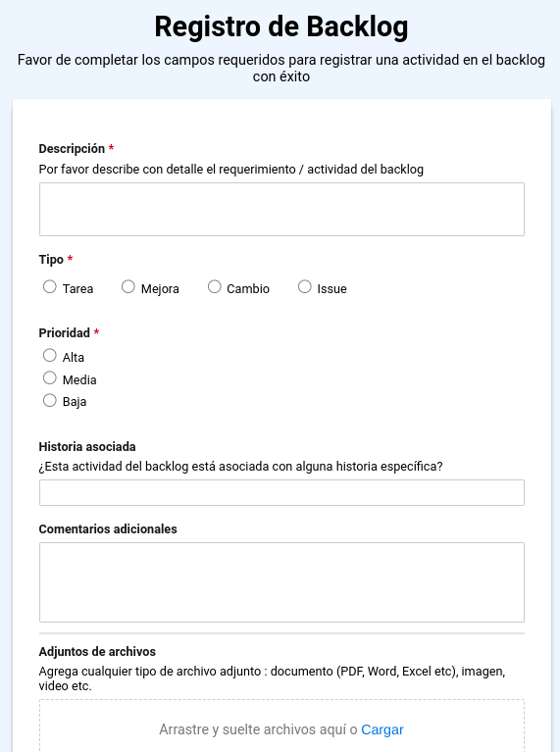
Task: Set Prioridad to Alta
Action: 50,355
